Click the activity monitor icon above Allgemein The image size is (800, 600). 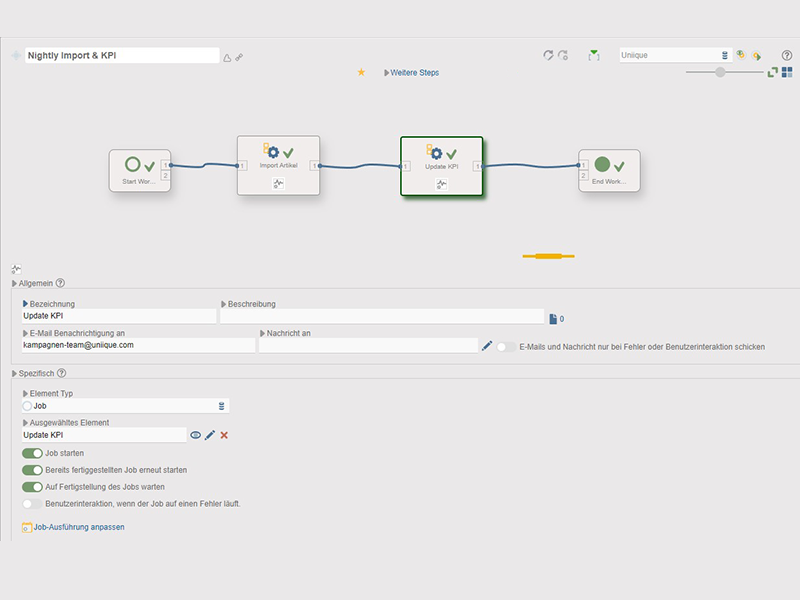[16, 268]
